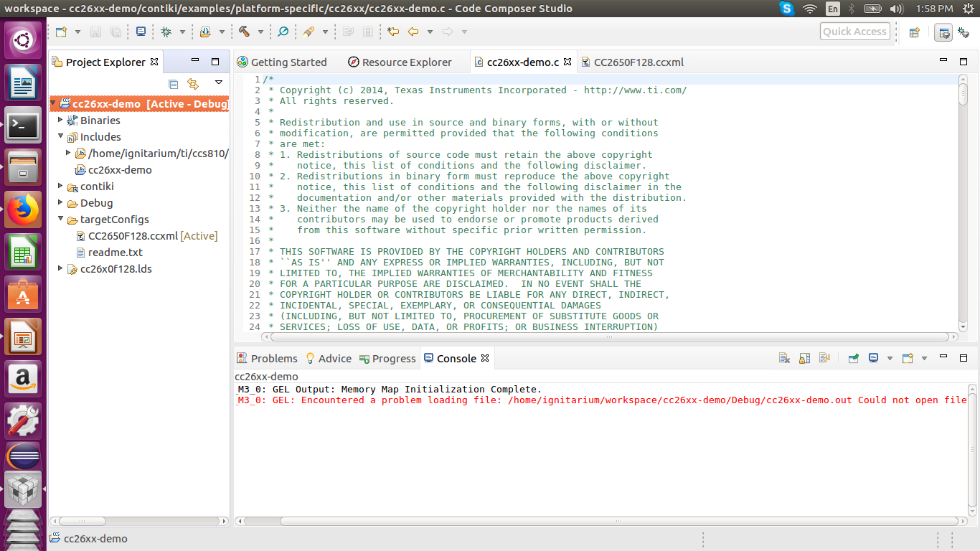Open the Debug launch dropdown arrow
The width and height of the screenshot is (980, 551).
pyautogui.click(x=182, y=32)
